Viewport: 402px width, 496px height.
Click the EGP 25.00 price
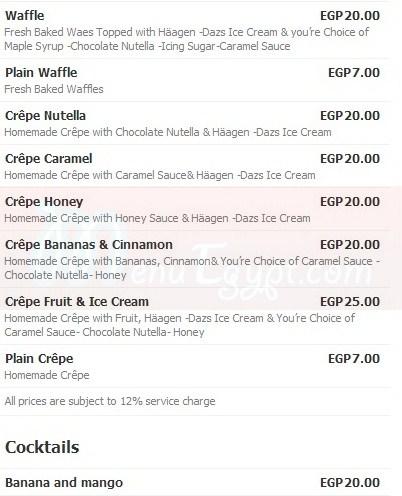[350, 302]
